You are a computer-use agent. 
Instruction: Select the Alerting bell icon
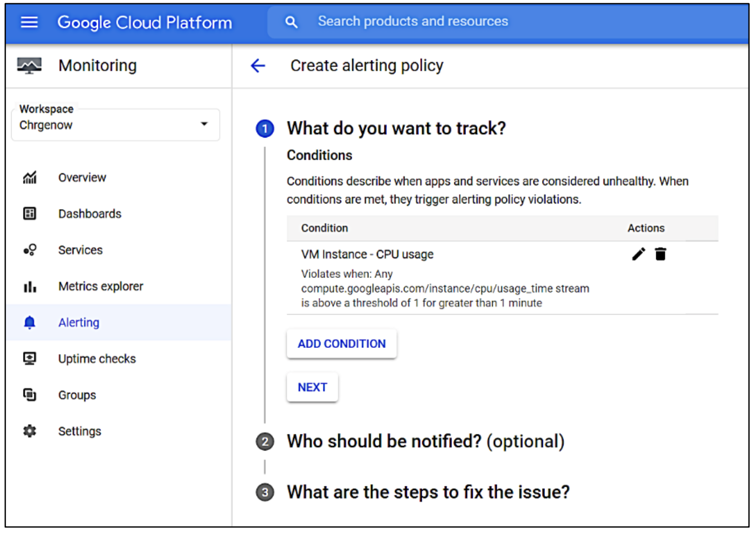(x=29, y=322)
